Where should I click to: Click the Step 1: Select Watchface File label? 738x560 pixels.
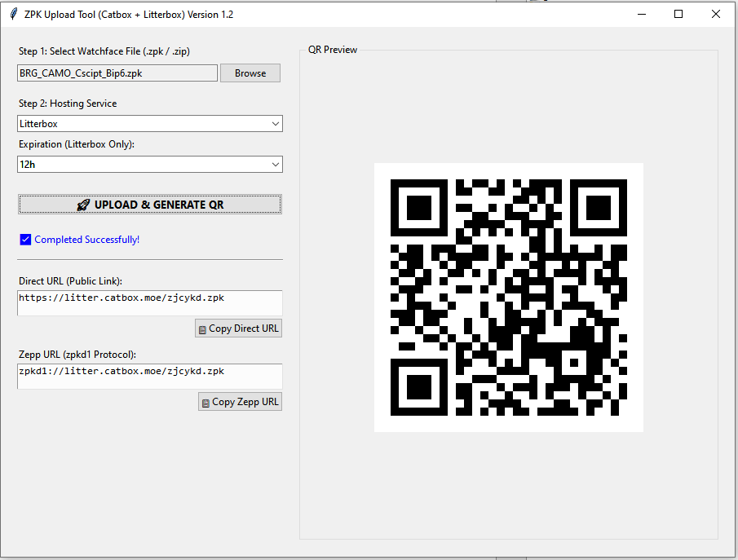pos(104,51)
